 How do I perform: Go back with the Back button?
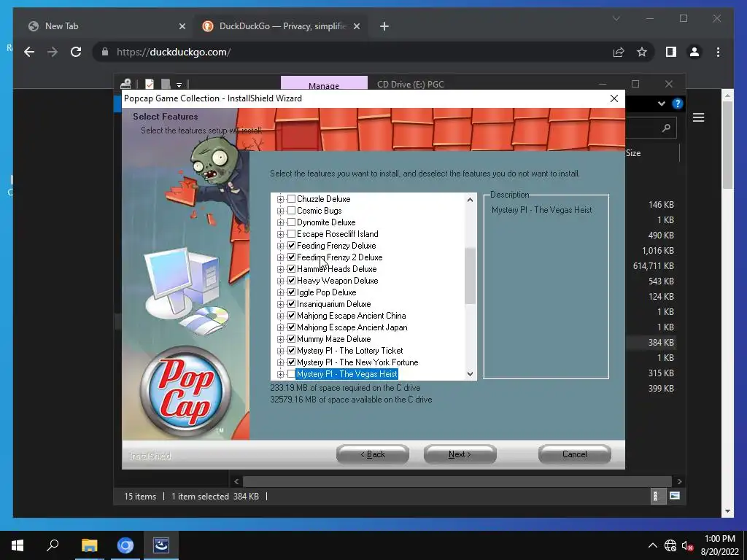click(373, 454)
